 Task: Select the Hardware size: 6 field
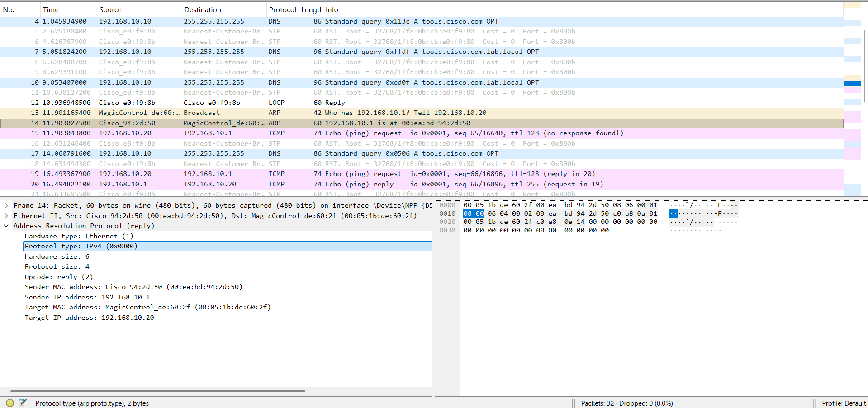(227, 256)
